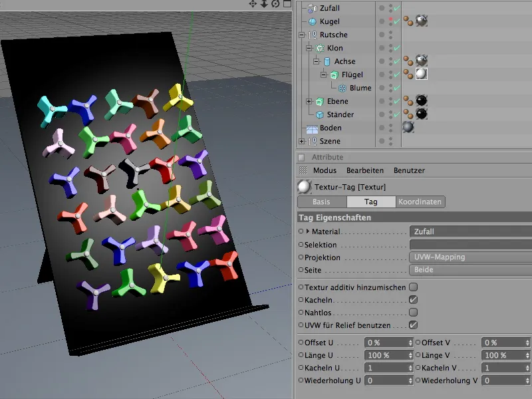The image size is (532, 399).
Task: Click the viewport rotate camera icon
Action: click(275, 4)
